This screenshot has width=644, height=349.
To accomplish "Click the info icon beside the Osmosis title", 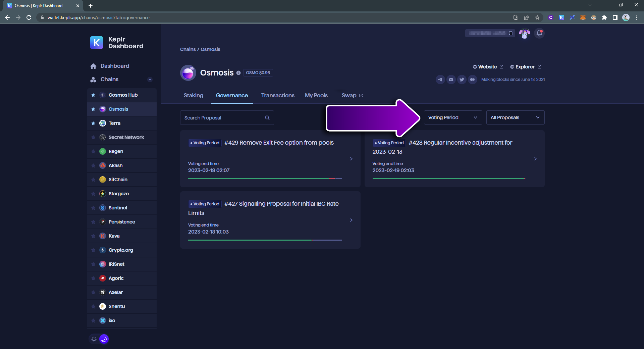I will [238, 73].
